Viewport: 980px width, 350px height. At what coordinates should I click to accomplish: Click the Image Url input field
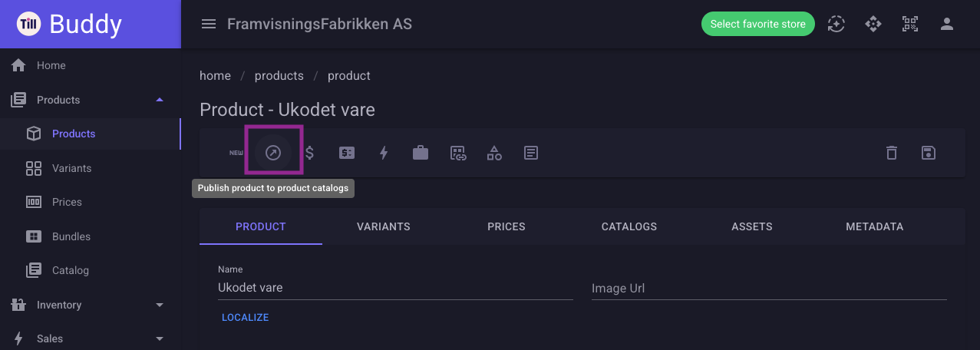769,289
